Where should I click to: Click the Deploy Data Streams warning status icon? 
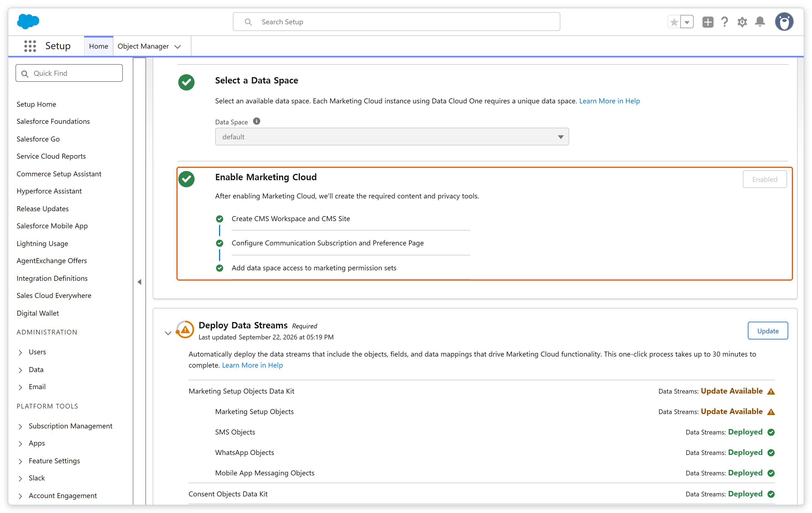pos(185,329)
